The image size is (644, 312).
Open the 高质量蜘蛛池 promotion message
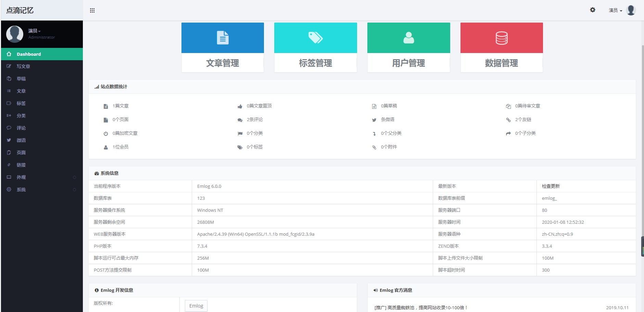pyautogui.click(x=421, y=308)
